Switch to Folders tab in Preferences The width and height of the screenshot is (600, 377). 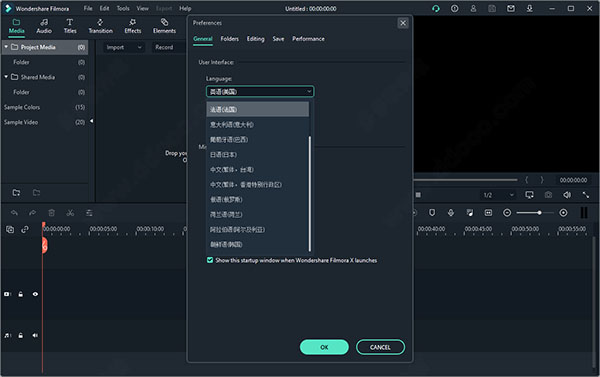[x=230, y=39]
